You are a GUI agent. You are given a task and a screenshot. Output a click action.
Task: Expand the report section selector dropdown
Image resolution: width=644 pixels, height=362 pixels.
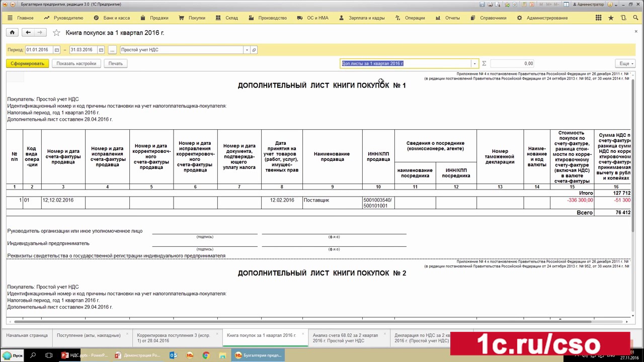pos(474,63)
